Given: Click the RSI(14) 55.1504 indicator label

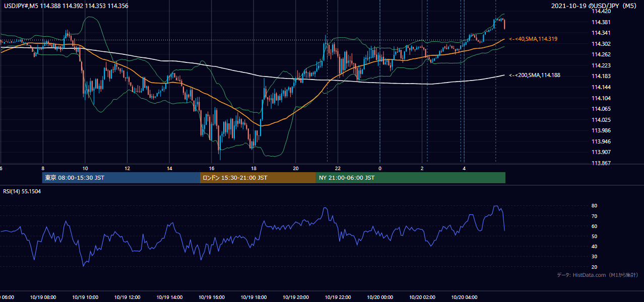Looking at the screenshot, I should (22, 191).
